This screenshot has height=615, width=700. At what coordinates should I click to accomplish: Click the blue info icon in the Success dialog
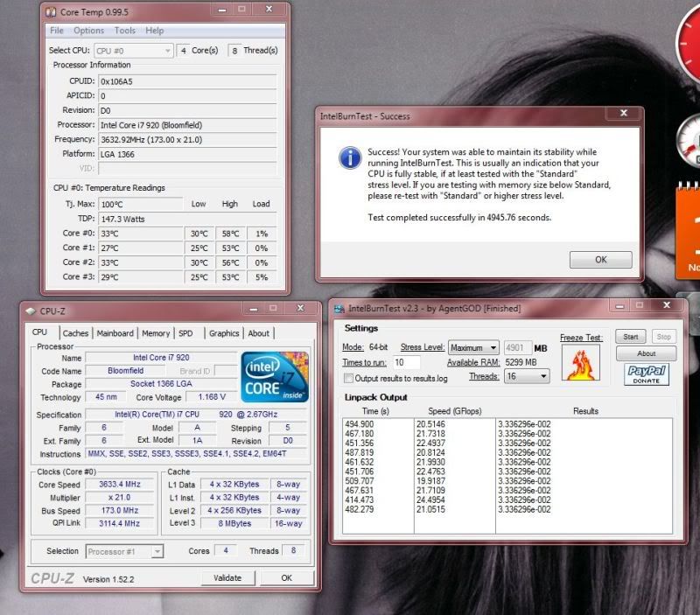pos(350,157)
